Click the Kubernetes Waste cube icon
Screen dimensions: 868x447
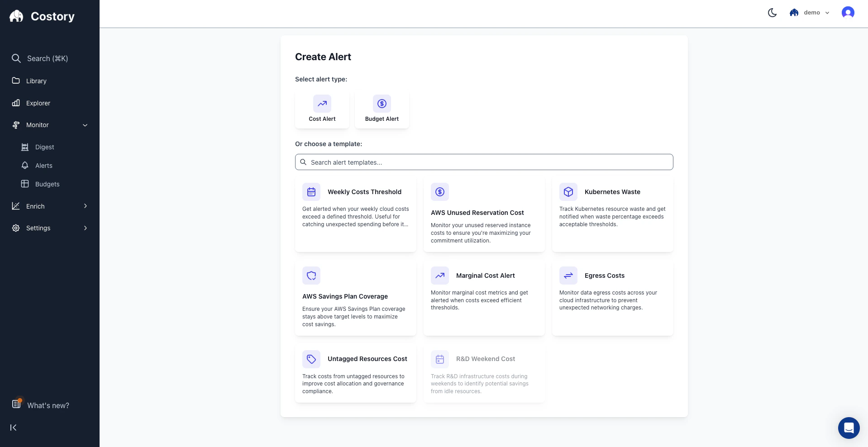[x=568, y=192]
